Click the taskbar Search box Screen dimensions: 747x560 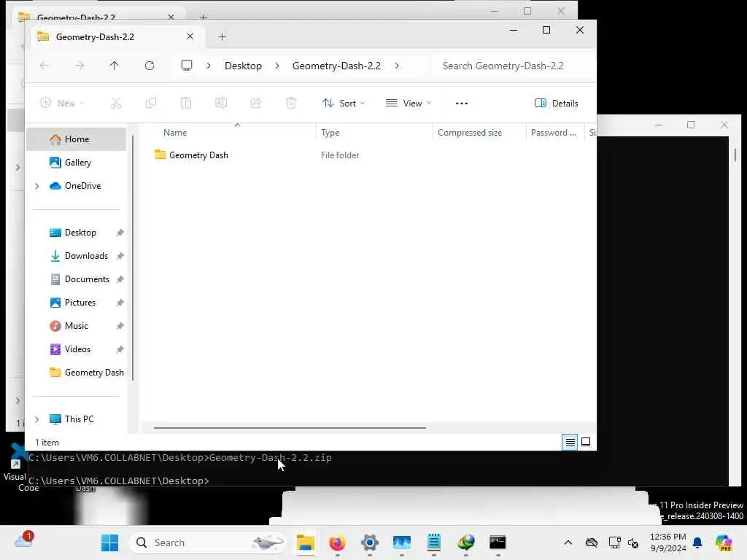pyautogui.click(x=208, y=542)
